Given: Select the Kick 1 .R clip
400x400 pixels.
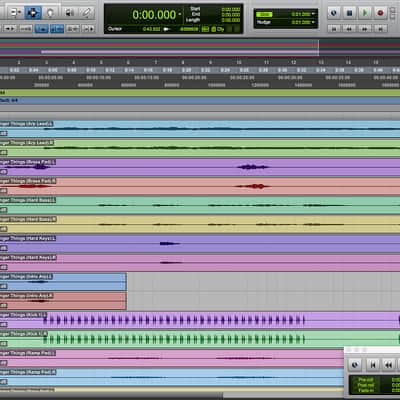Looking at the screenshot, I should point(200,339).
